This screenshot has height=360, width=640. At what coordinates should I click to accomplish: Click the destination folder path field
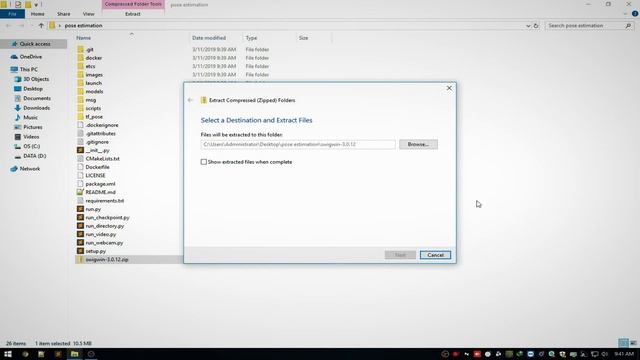[298, 144]
